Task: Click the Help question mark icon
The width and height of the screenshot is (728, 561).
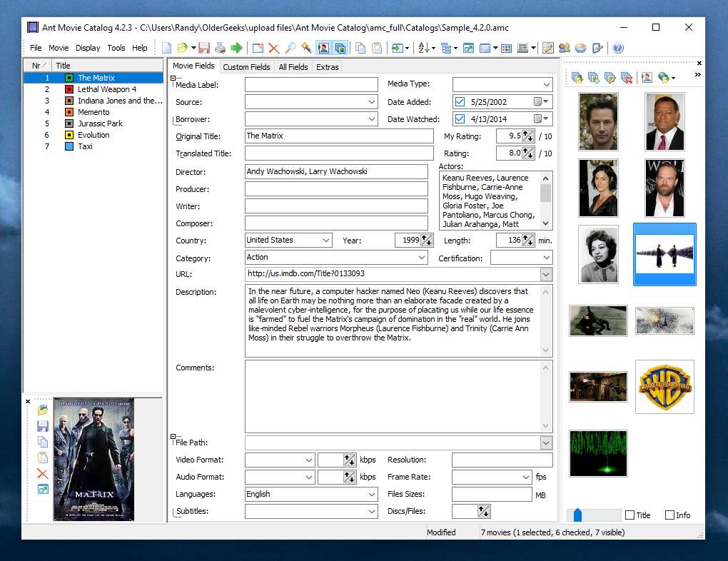Action: 618,48
